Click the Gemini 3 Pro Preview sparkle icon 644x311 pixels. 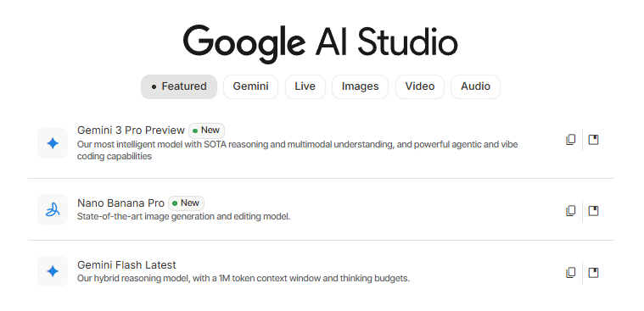(53, 143)
